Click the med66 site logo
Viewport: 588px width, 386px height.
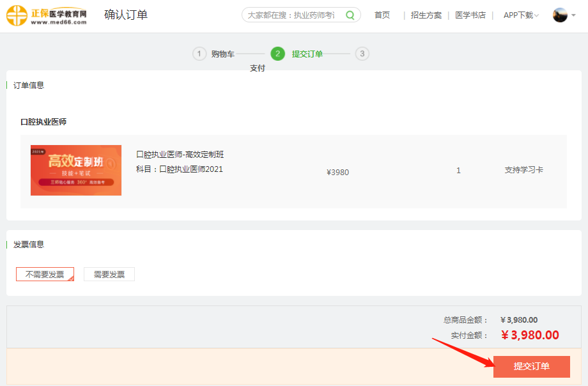point(47,15)
